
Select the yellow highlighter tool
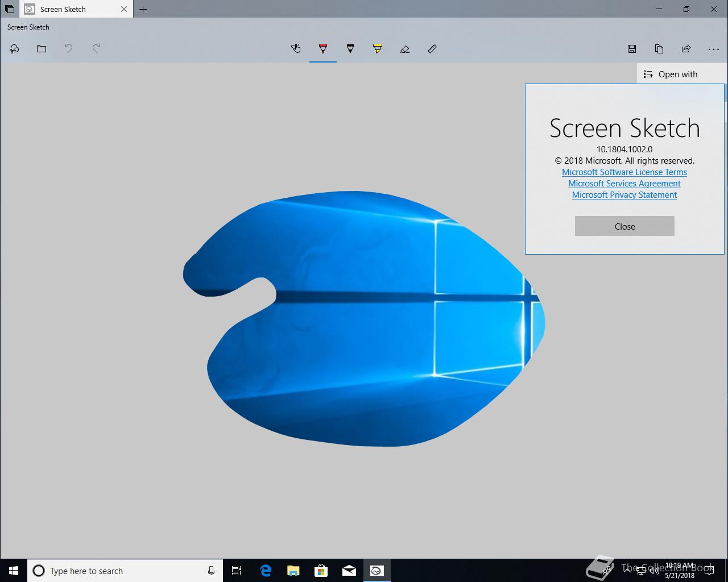378,49
